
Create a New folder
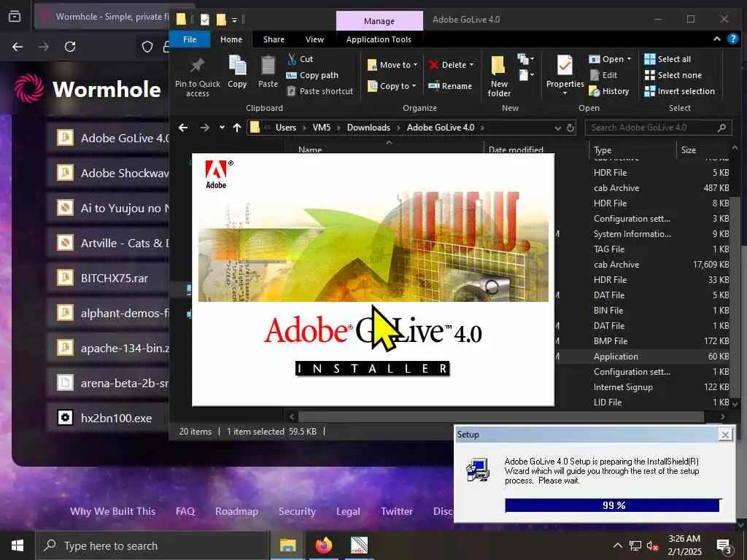coord(499,75)
